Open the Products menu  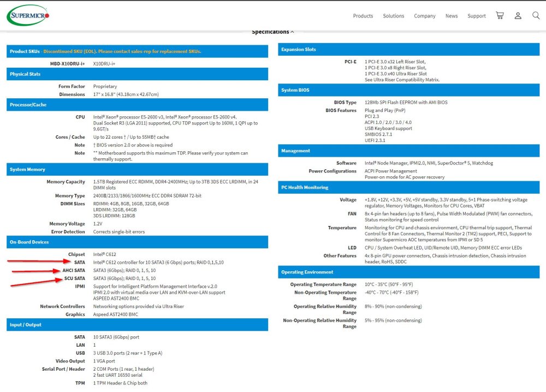pos(363,16)
